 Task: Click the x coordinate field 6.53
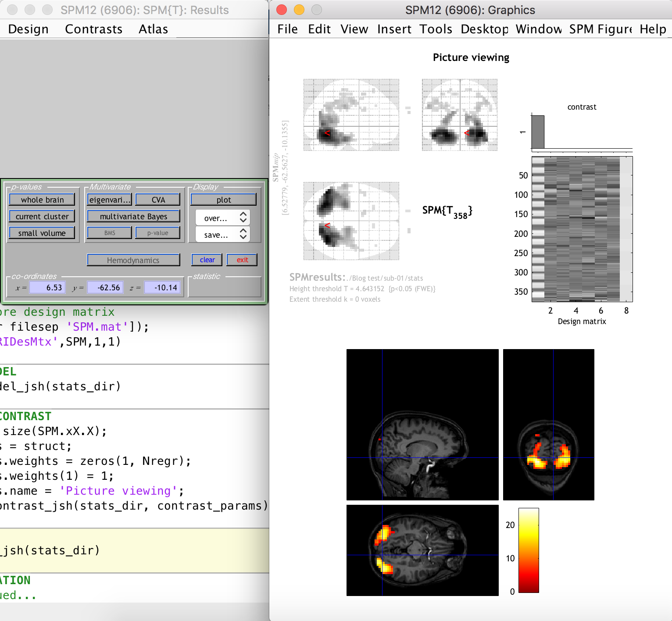point(47,288)
